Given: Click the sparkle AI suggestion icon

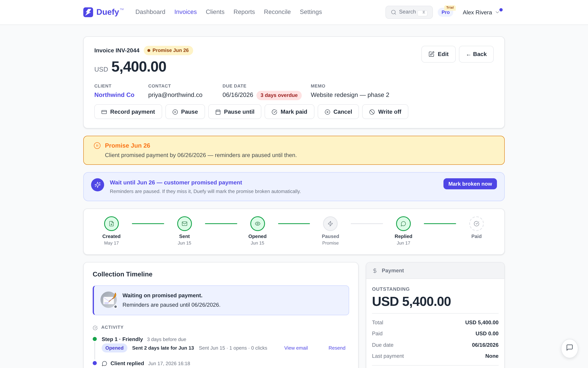Looking at the screenshot, I should click(98, 185).
